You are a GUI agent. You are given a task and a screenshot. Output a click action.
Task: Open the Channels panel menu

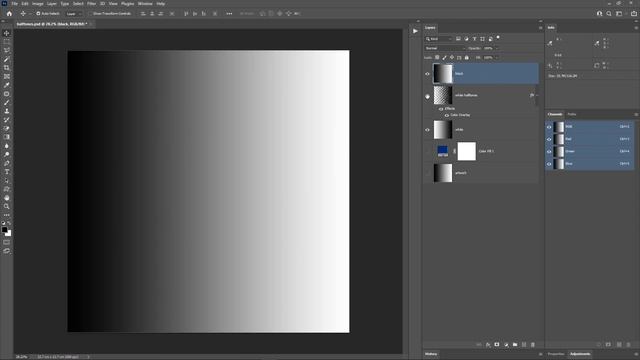(636, 114)
